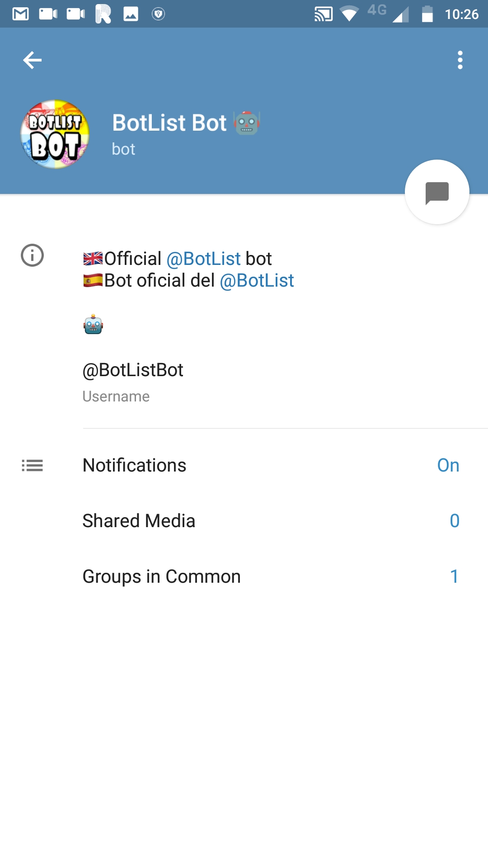Tap the Wi-Fi status icon
This screenshot has width=488, height=868.
349,14
